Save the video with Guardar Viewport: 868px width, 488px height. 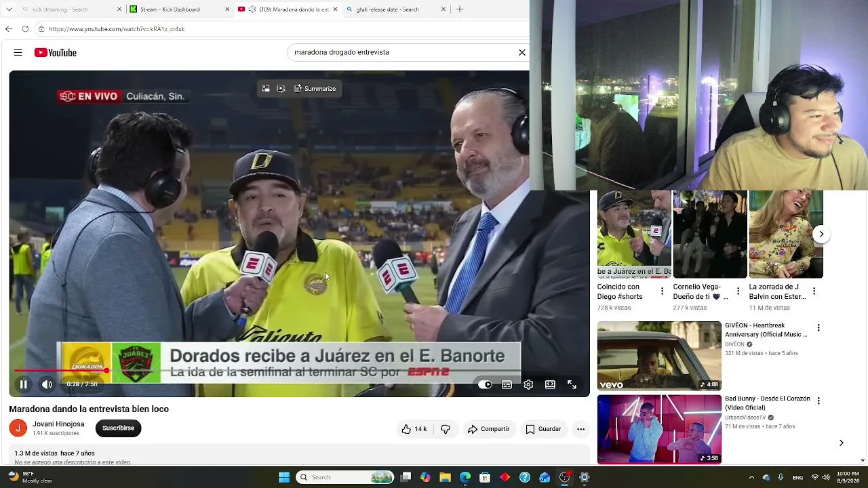544,429
